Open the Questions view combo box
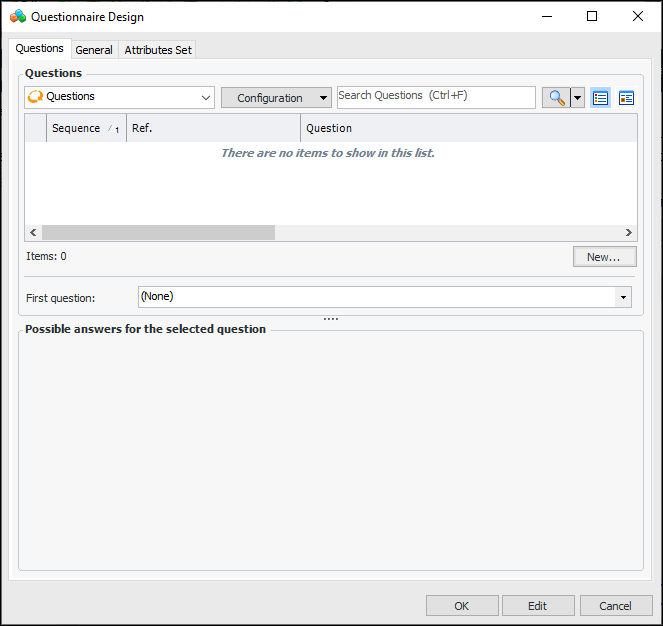 coord(119,97)
